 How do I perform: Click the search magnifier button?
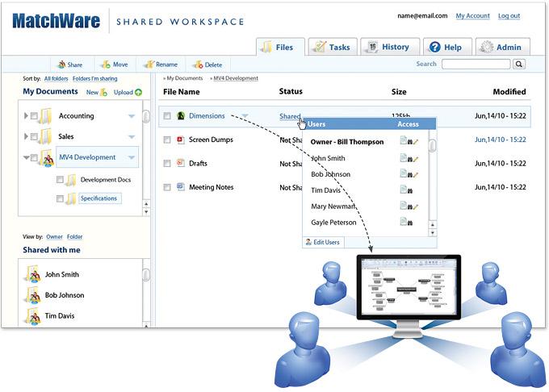click(519, 64)
